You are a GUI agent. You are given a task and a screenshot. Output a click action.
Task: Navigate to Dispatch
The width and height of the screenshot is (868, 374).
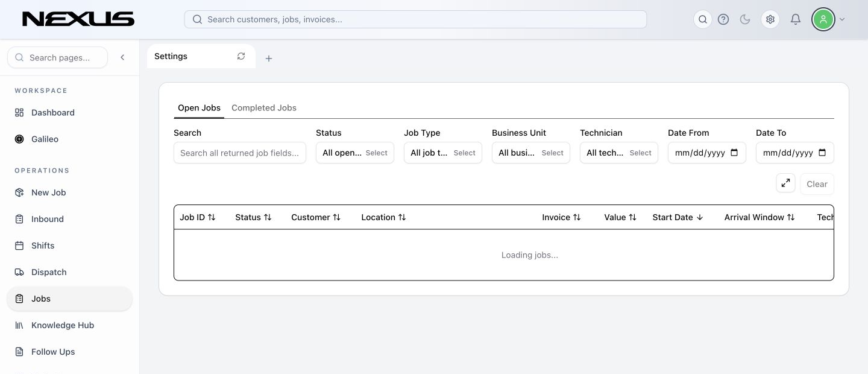pos(69,272)
